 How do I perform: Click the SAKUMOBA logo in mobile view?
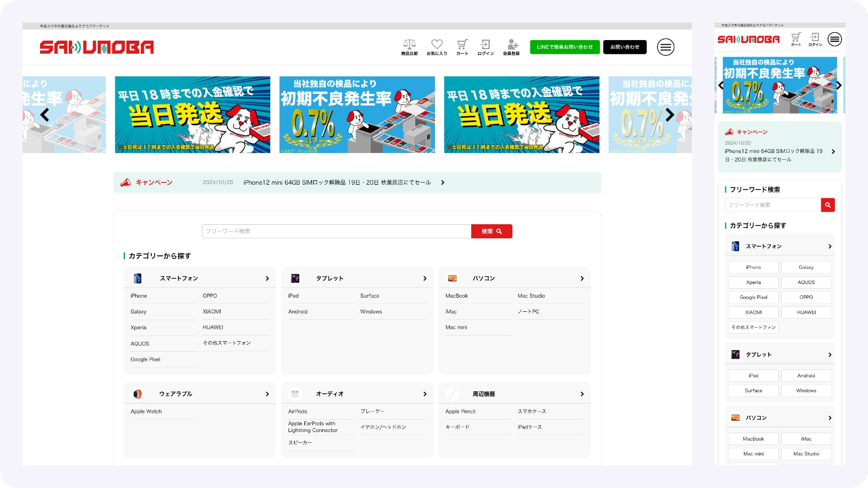(x=748, y=39)
